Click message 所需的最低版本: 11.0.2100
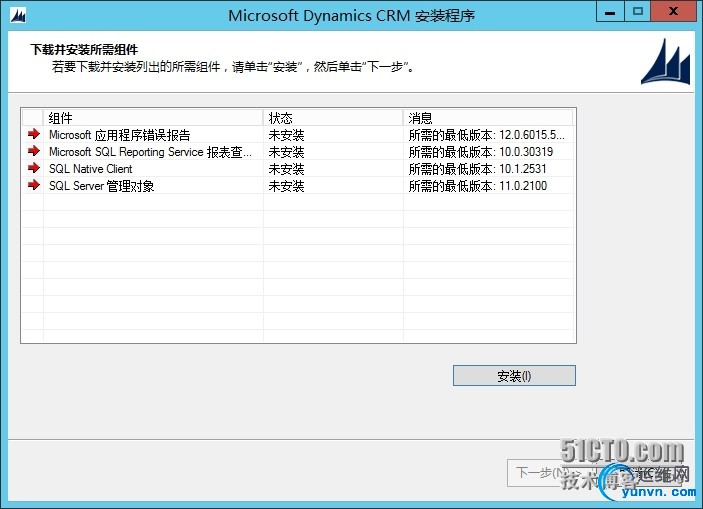This screenshot has width=703, height=509. 477,186
